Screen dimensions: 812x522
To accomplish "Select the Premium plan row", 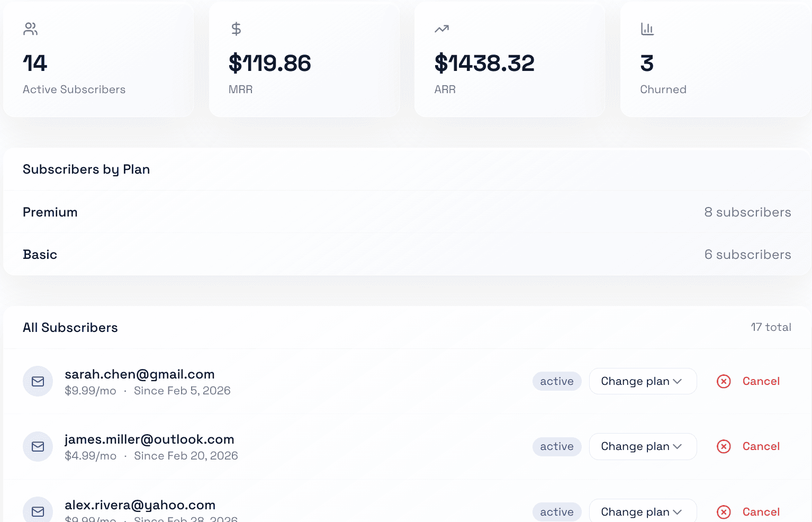I will (407, 212).
